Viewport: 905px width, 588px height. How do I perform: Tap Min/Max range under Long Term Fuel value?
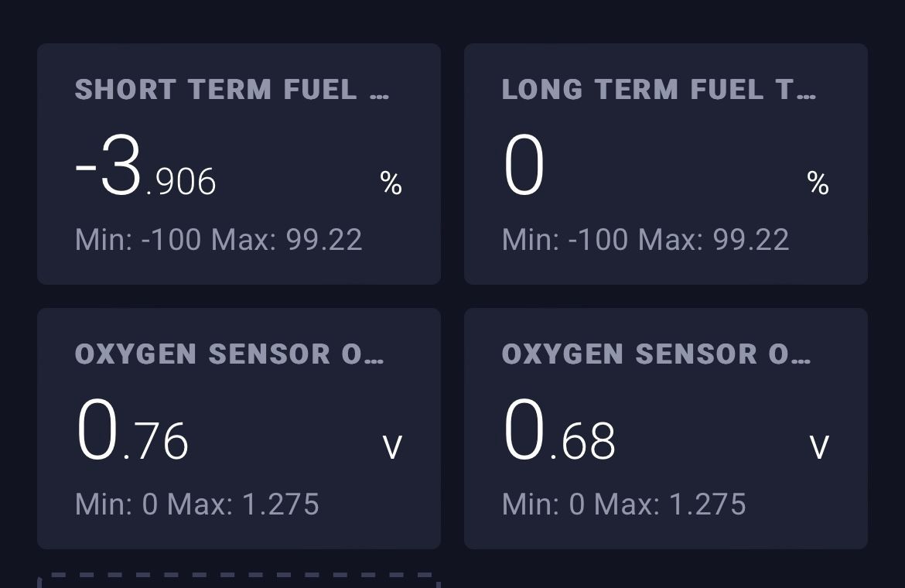point(645,240)
